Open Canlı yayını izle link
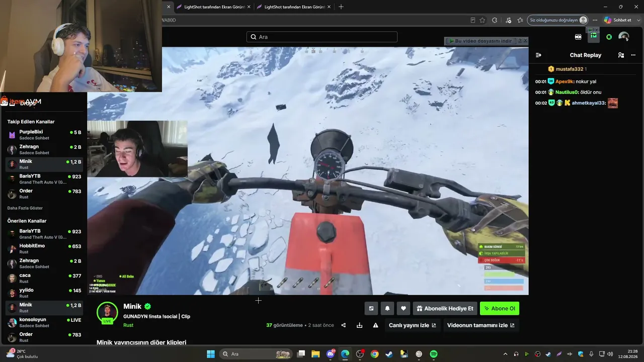This screenshot has width=644, height=362. click(x=413, y=325)
